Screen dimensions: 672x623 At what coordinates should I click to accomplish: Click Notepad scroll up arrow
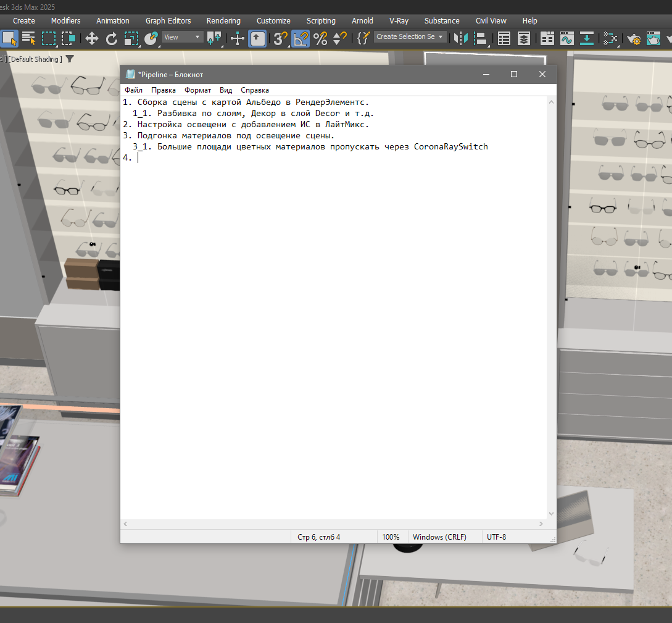(551, 102)
